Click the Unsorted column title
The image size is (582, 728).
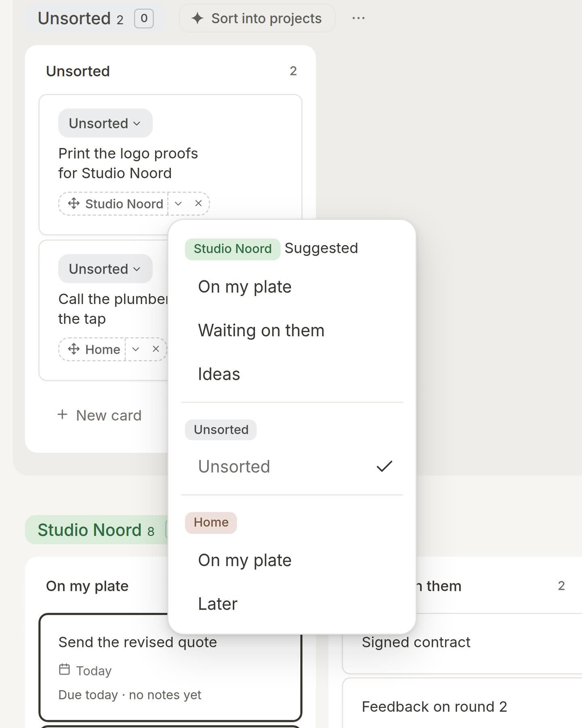point(78,71)
